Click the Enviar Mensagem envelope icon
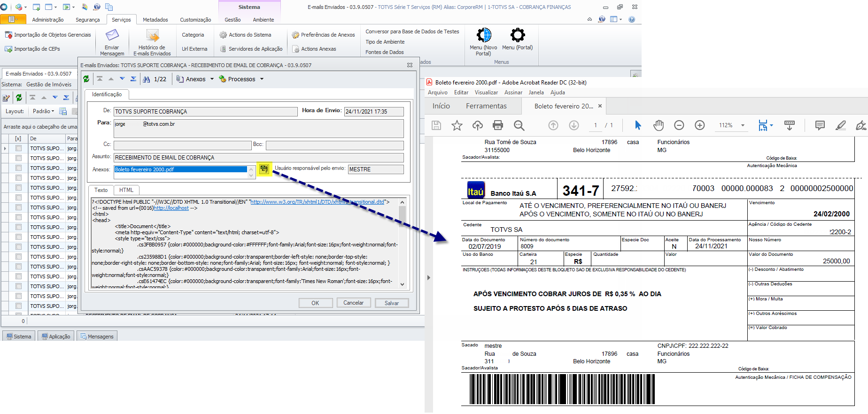Image resolution: width=868 pixels, height=414 pixels. pos(112,35)
